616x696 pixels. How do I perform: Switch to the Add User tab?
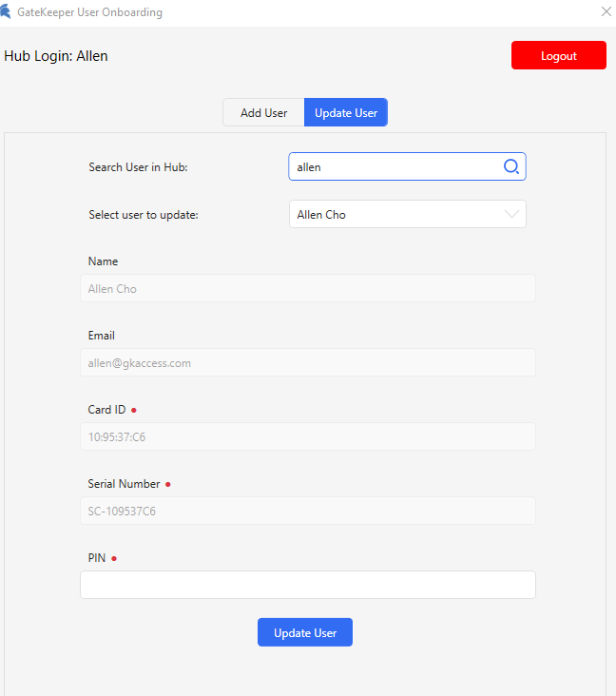(263, 113)
